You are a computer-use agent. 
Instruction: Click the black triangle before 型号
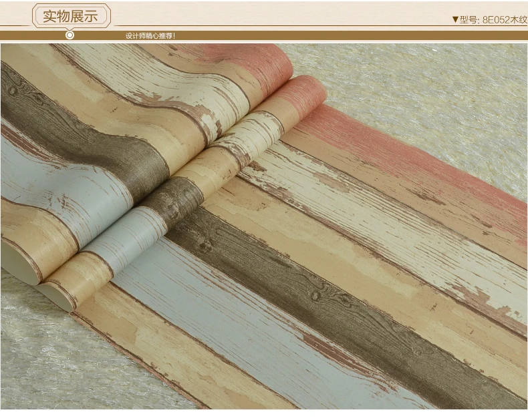456,20
